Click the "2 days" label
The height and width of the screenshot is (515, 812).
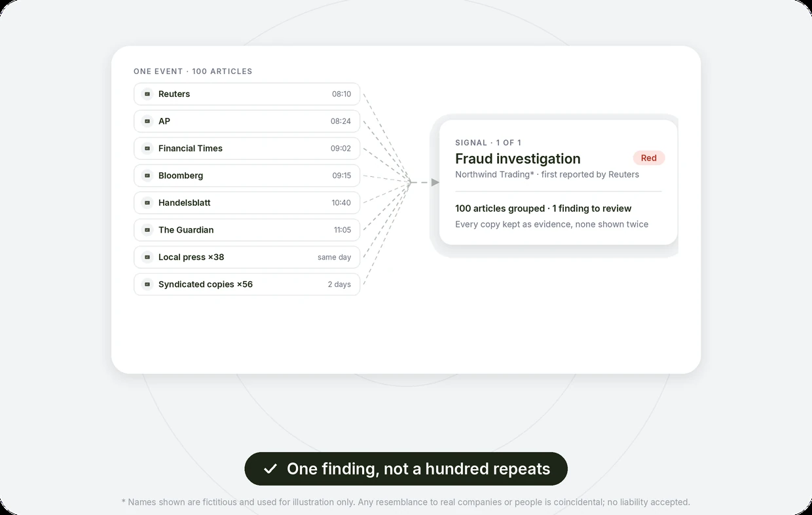point(339,284)
